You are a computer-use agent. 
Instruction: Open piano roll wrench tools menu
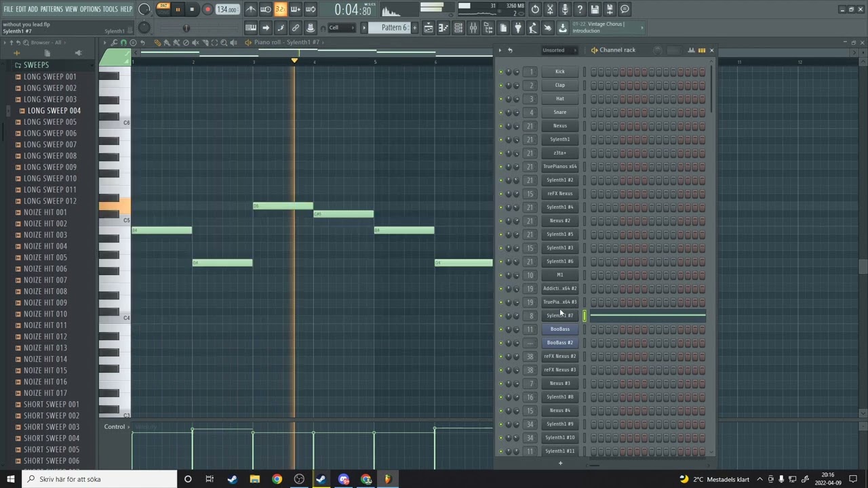pyautogui.click(x=114, y=43)
